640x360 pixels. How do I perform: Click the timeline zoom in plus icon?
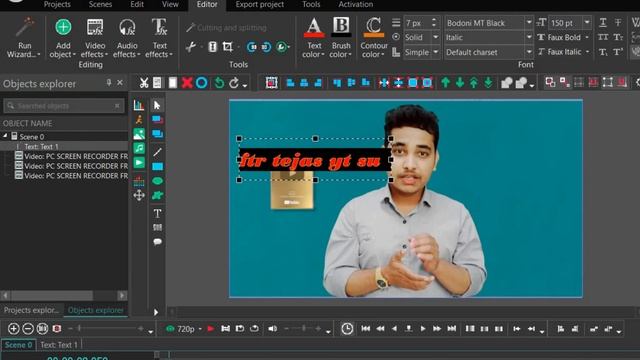tap(13, 329)
